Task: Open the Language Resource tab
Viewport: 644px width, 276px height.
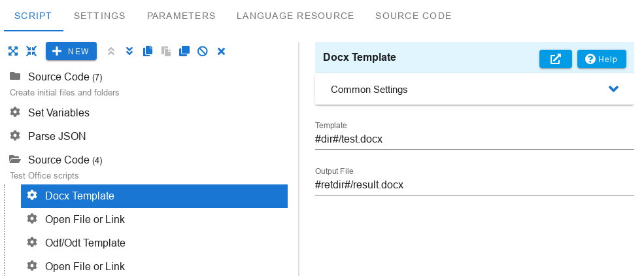Action: click(296, 16)
